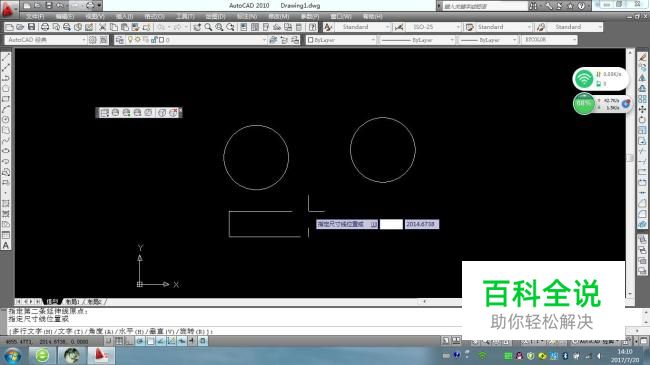
Task: Click the layer 0 color swatch
Action: tap(161, 40)
